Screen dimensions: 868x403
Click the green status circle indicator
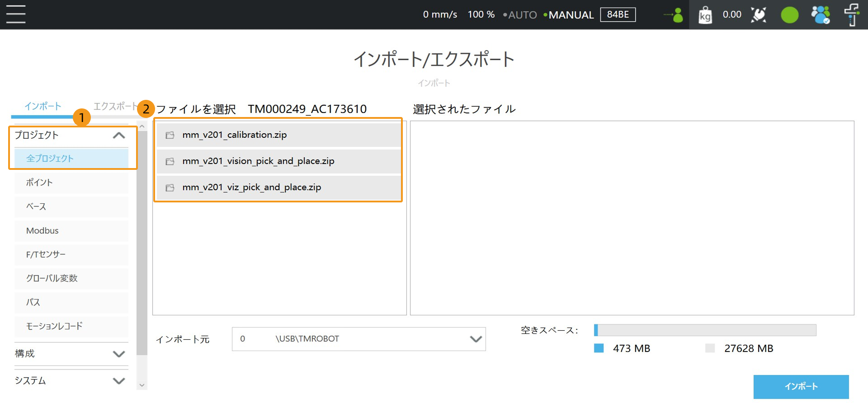coord(789,15)
